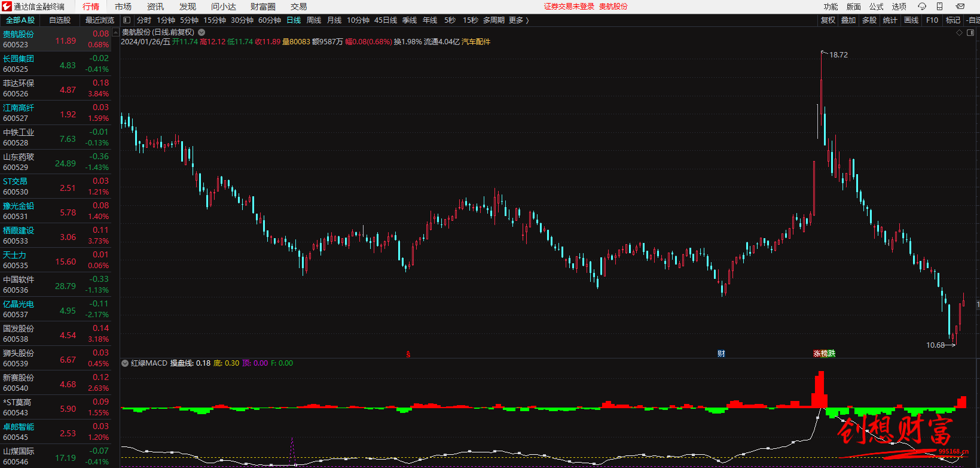Click the 标记 mark button
Viewport: 980px width, 468px height.
(953, 20)
